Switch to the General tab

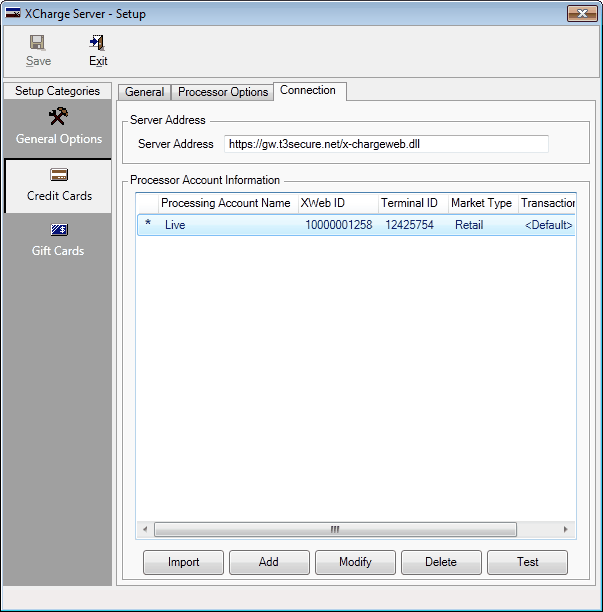[x=144, y=92]
